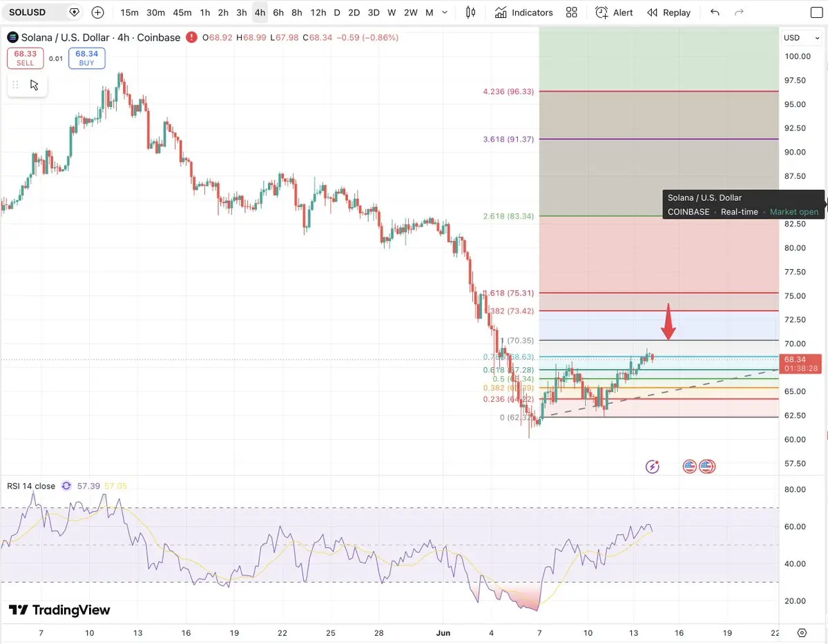Open the USD currency dropdown
Image resolution: width=828 pixels, height=644 pixels.
tap(801, 37)
